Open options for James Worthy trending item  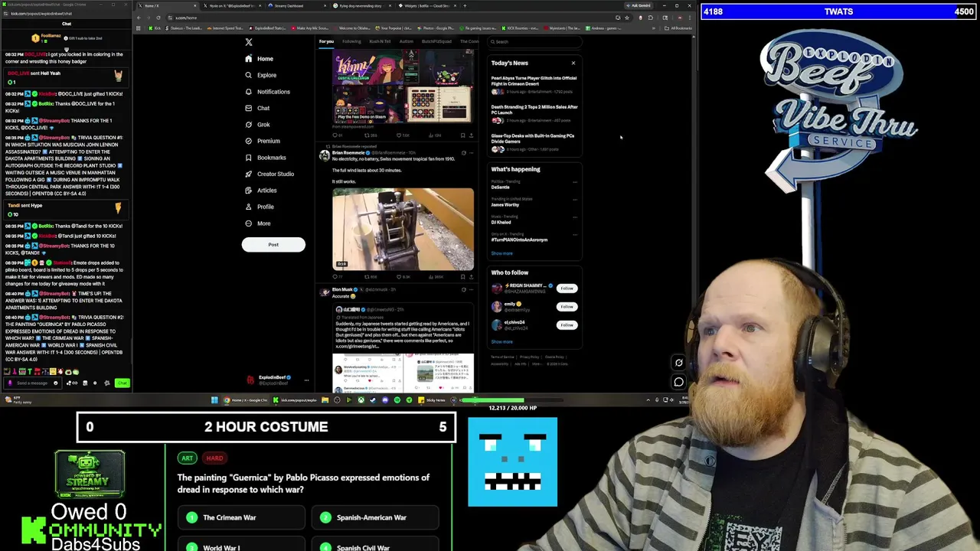coord(574,200)
